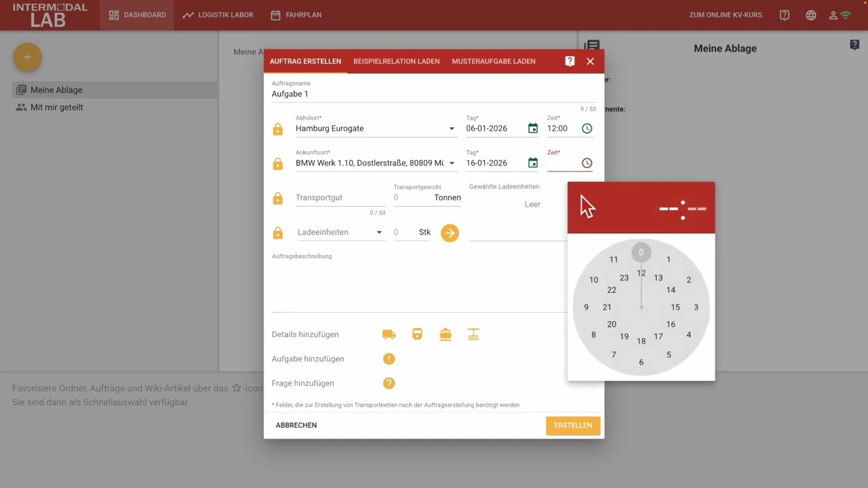Add crane terminal details icon
Image resolution: width=868 pixels, height=488 pixels.
pos(473,334)
